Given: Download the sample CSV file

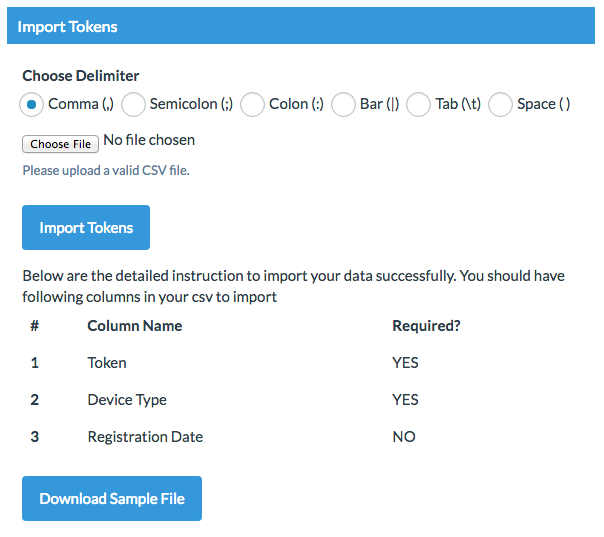Looking at the screenshot, I should (x=112, y=498).
